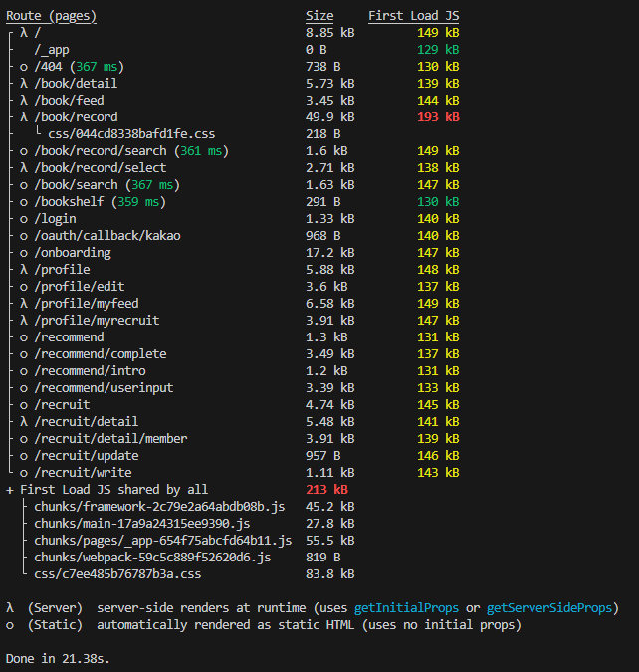Click the green '361 ms' timing
This screenshot has height=672, width=639.
pos(201,151)
